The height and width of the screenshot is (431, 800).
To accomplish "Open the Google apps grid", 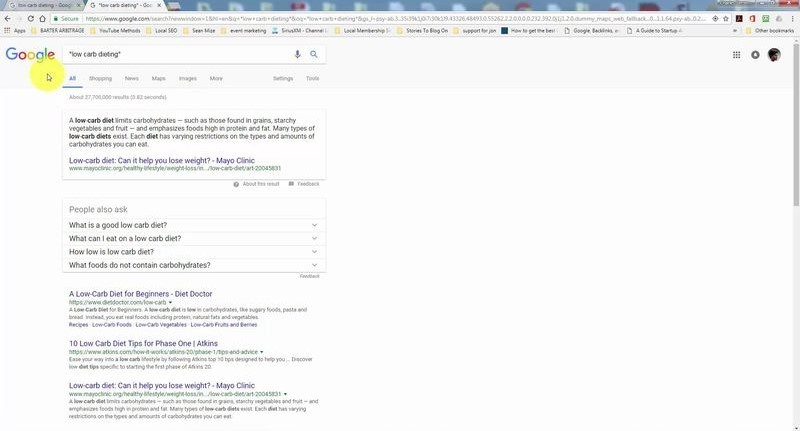I will (737, 55).
